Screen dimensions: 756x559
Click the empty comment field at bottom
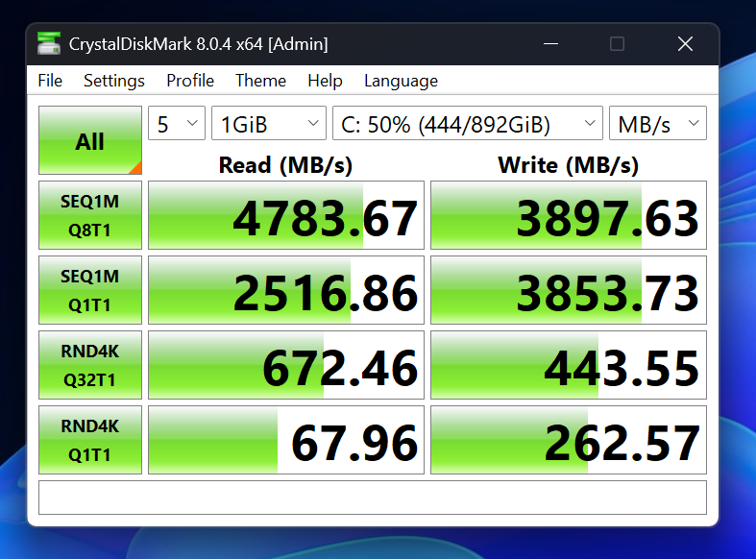[x=373, y=498]
